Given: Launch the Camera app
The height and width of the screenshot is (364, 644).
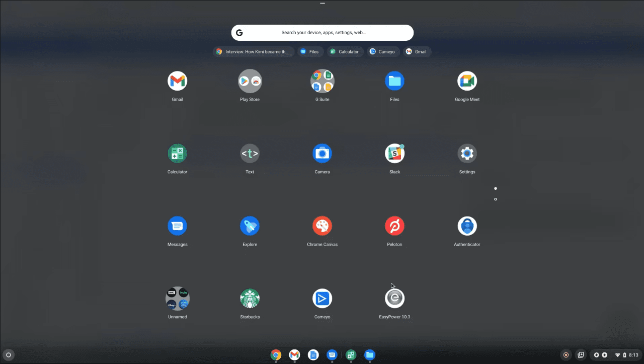Looking at the screenshot, I should pos(322,154).
